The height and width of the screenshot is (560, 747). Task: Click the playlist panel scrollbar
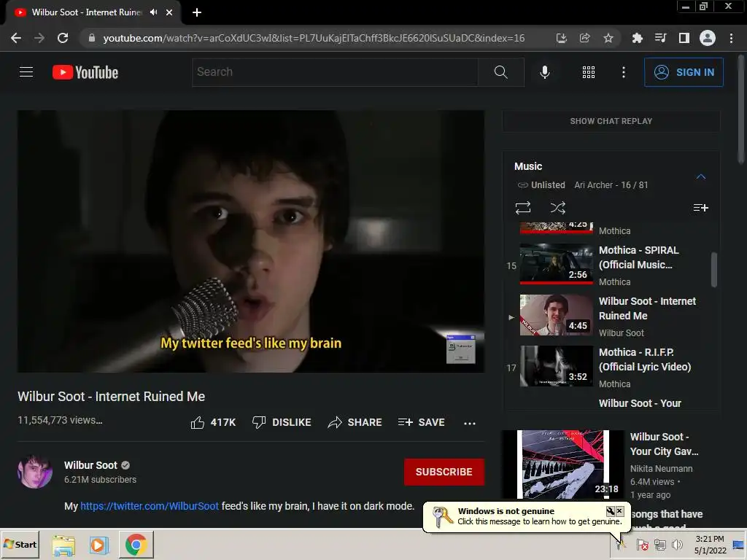pos(713,270)
